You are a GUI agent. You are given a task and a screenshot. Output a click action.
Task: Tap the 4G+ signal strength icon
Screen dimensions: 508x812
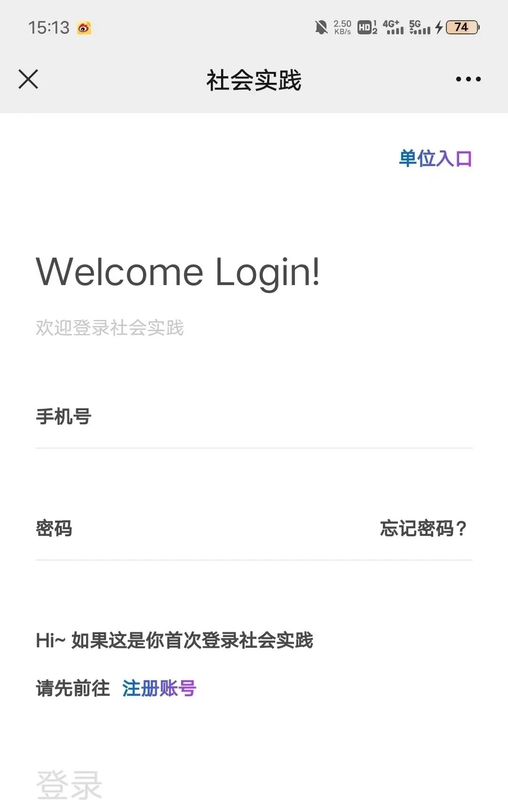tap(393, 27)
